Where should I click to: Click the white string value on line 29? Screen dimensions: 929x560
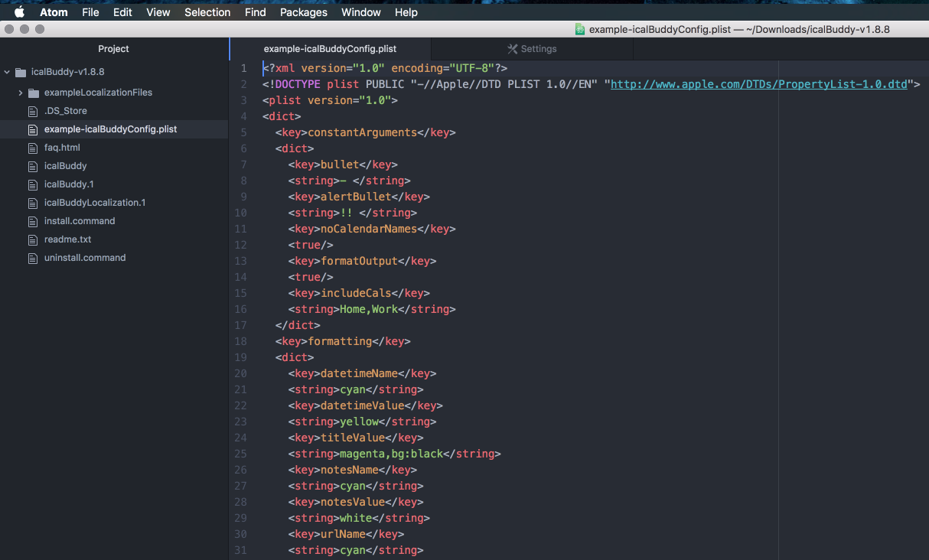[x=356, y=518]
